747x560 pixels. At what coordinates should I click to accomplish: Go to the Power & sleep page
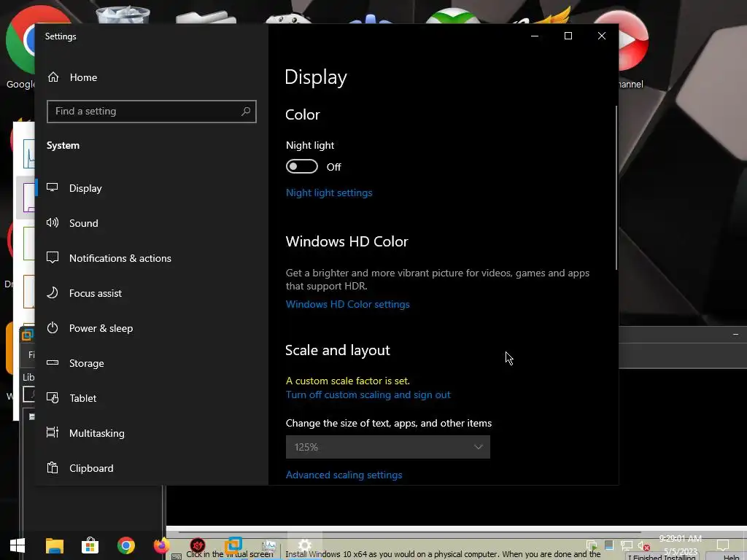101,328
